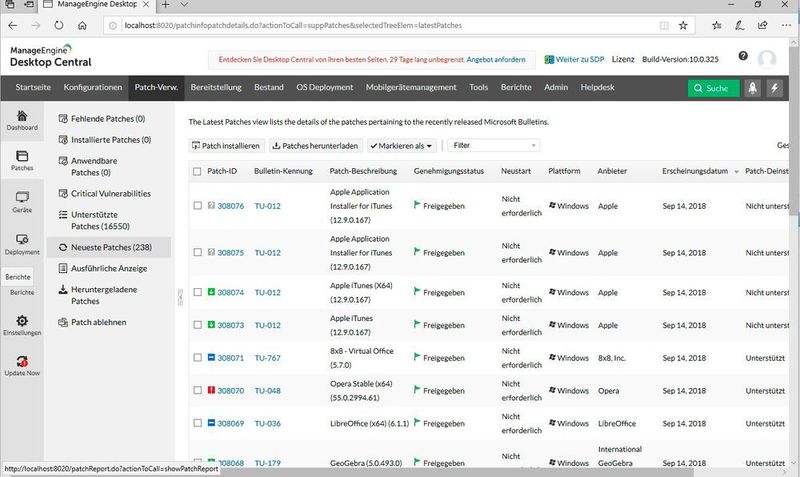The image size is (800, 477).
Task: Select Fehlende Patches (0) in sidebar
Action: pos(108,118)
